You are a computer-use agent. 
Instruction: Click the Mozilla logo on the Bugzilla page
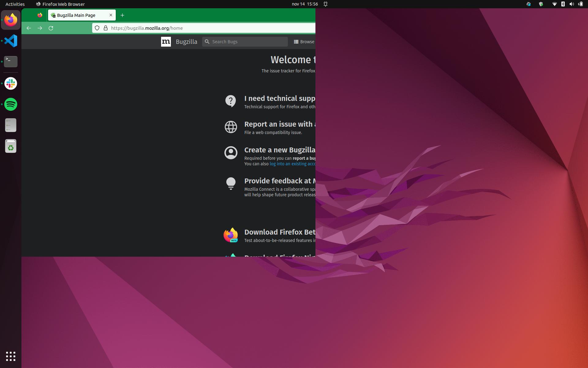tap(166, 41)
